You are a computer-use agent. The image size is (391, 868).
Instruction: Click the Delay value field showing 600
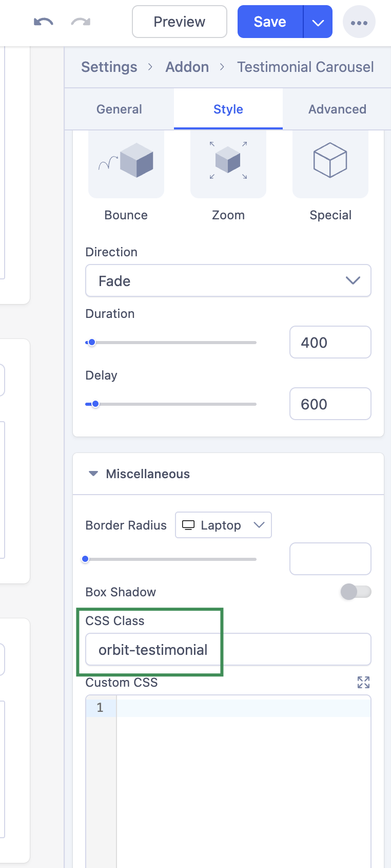(x=330, y=404)
